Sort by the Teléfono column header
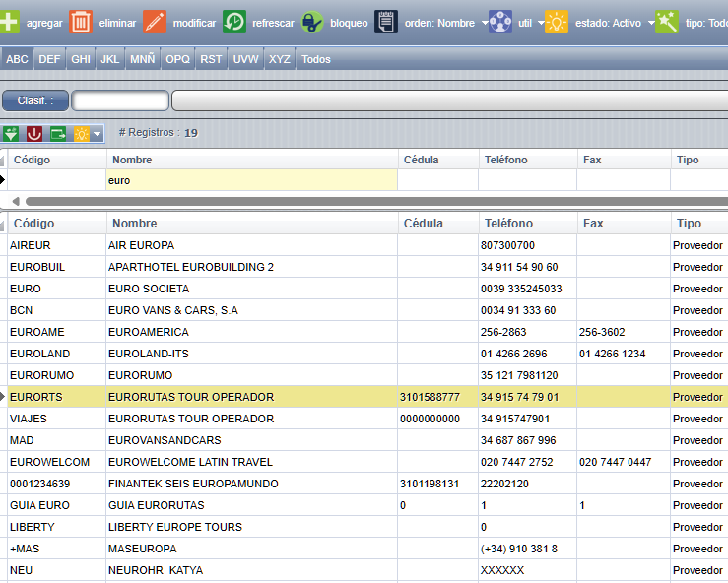This screenshot has height=583, width=728. coord(506,224)
